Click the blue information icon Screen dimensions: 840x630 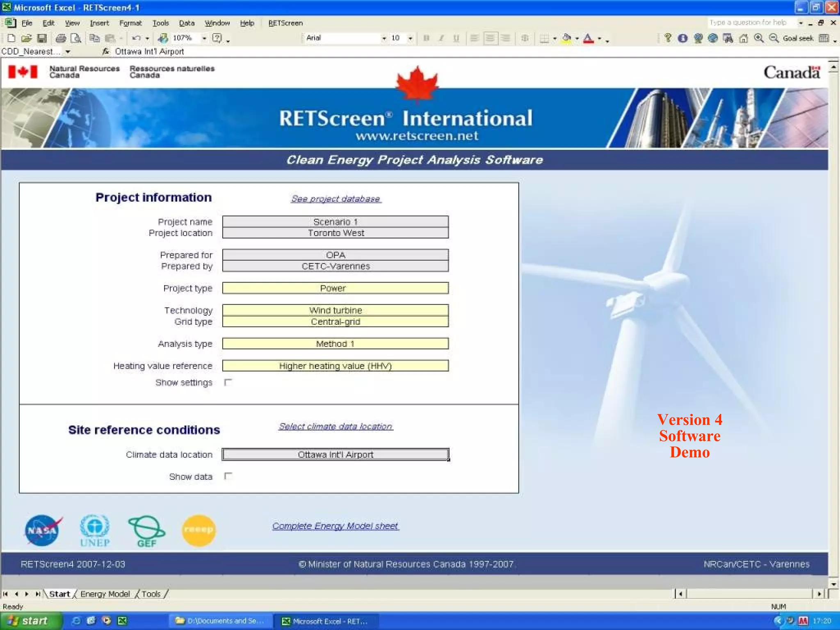(x=682, y=38)
